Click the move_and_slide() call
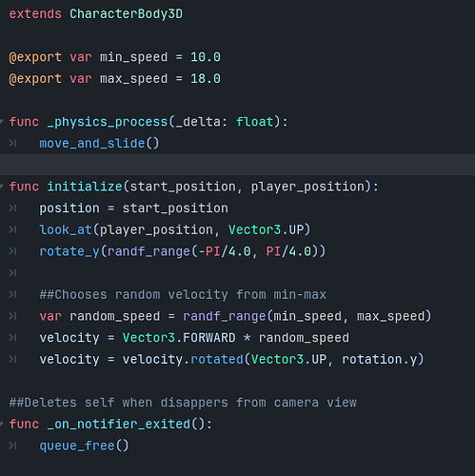 click(x=99, y=144)
